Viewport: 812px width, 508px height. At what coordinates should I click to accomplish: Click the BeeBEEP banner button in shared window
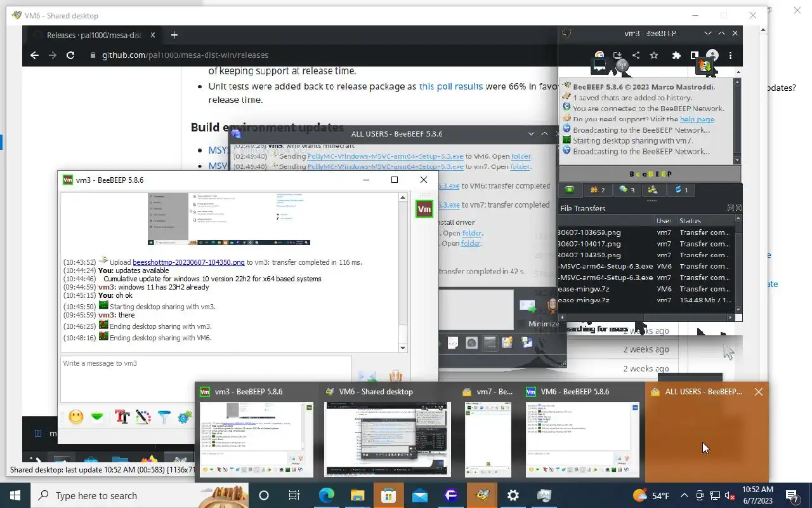tap(650, 173)
